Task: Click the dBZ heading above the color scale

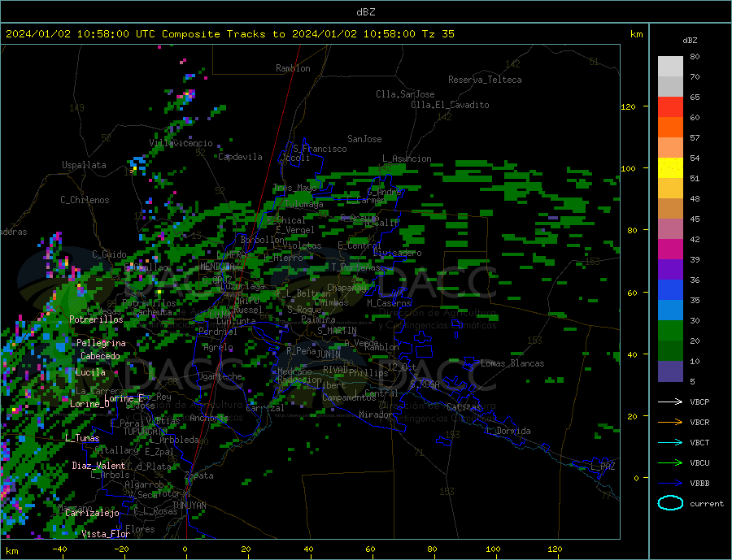Action: coord(690,41)
